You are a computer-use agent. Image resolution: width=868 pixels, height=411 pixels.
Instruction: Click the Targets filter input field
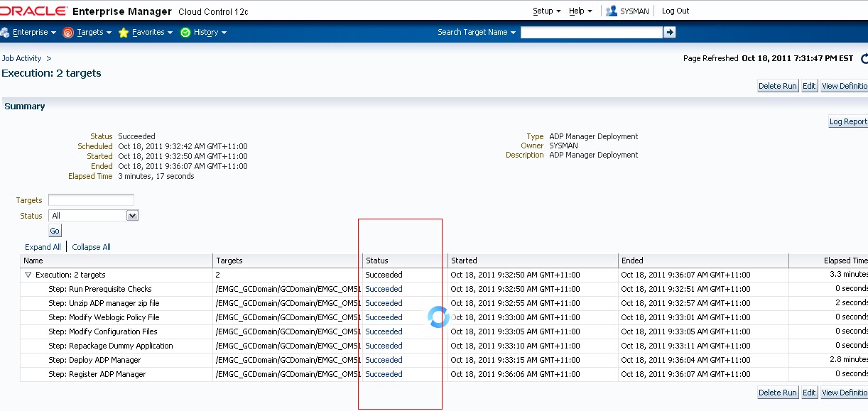point(91,200)
